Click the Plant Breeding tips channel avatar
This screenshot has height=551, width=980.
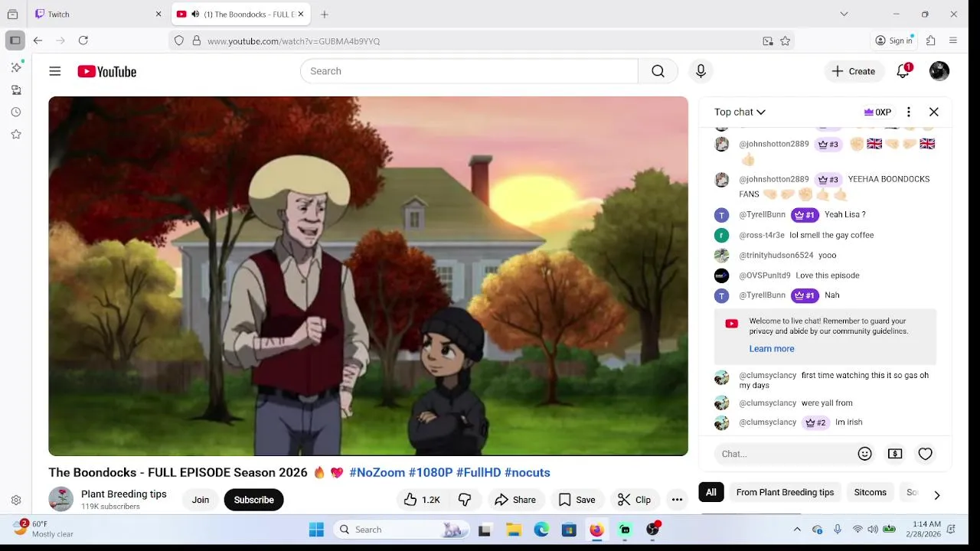pyautogui.click(x=60, y=499)
